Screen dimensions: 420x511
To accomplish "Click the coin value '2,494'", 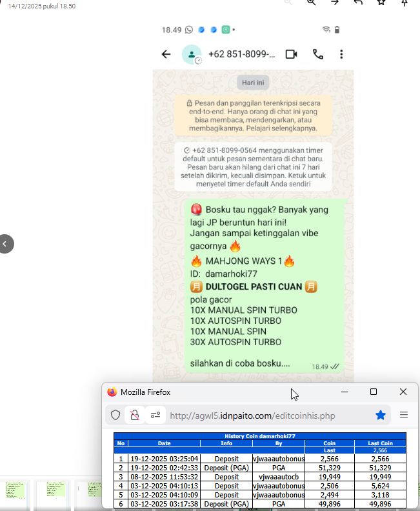I will [x=330, y=495].
